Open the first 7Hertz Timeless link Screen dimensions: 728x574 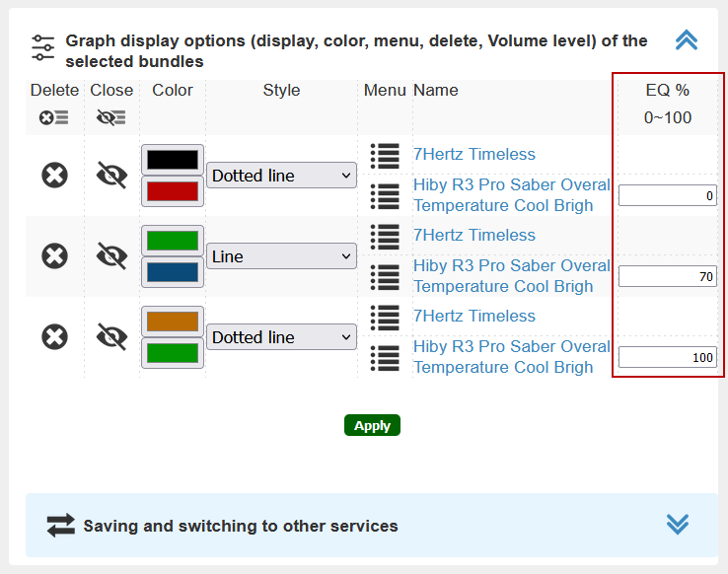[474, 154]
